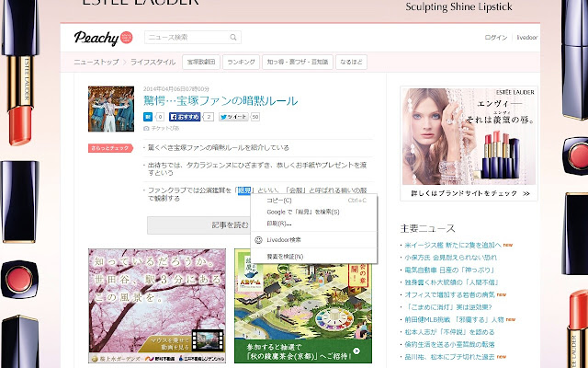Open news 米イージス艦 新たに2隻を追加へ
588x368 pixels.
[x=453, y=245]
